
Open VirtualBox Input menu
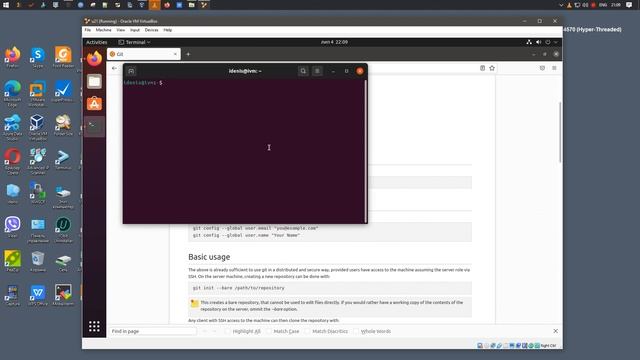[x=135, y=30]
